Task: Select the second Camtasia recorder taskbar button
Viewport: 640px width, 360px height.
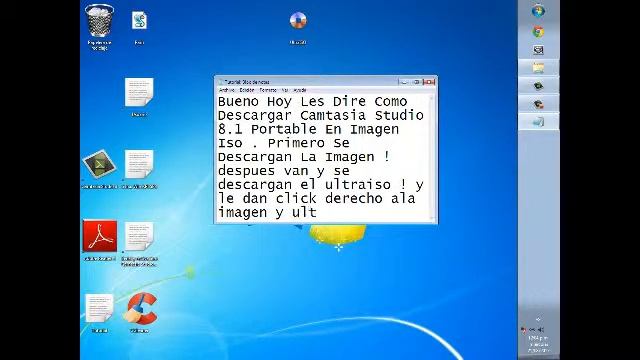Action: 538,104
